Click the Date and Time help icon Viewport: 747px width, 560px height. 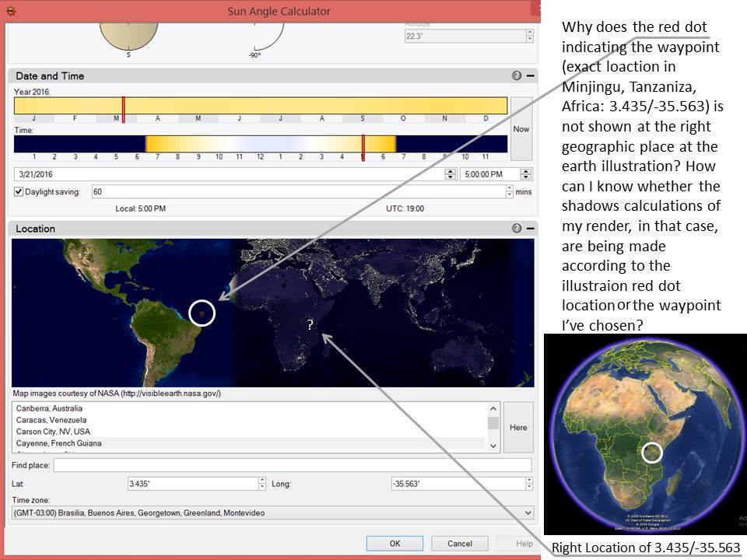pos(517,75)
